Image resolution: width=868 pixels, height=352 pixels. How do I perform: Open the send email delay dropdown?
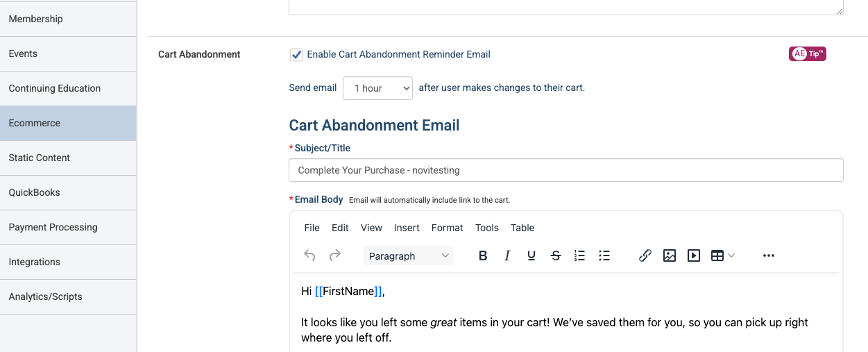click(378, 88)
